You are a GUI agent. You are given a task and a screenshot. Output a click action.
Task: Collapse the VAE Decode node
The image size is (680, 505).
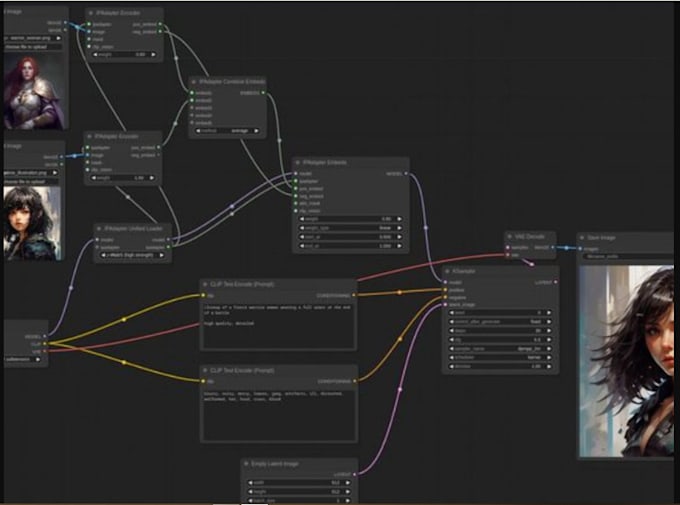point(510,236)
